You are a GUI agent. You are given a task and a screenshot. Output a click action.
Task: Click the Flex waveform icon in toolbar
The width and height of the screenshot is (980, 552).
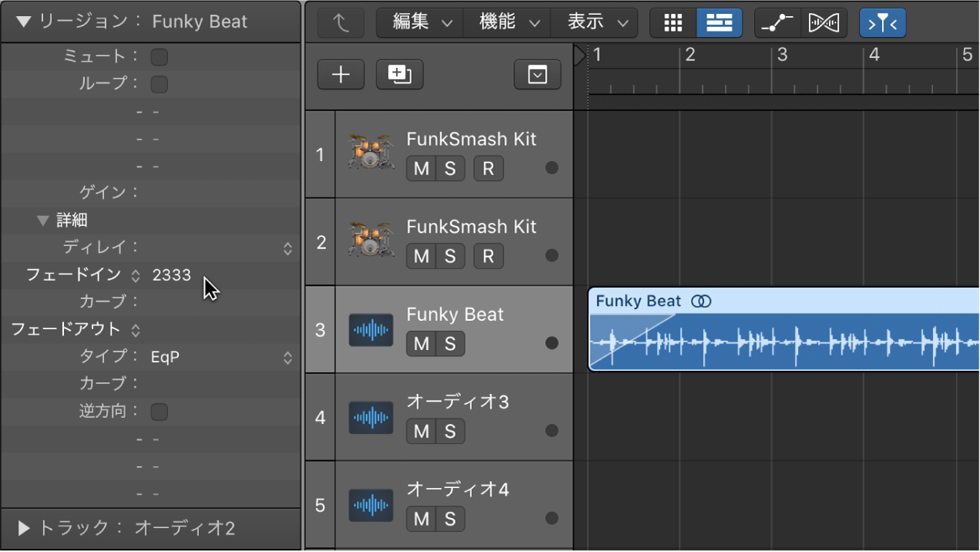(823, 23)
